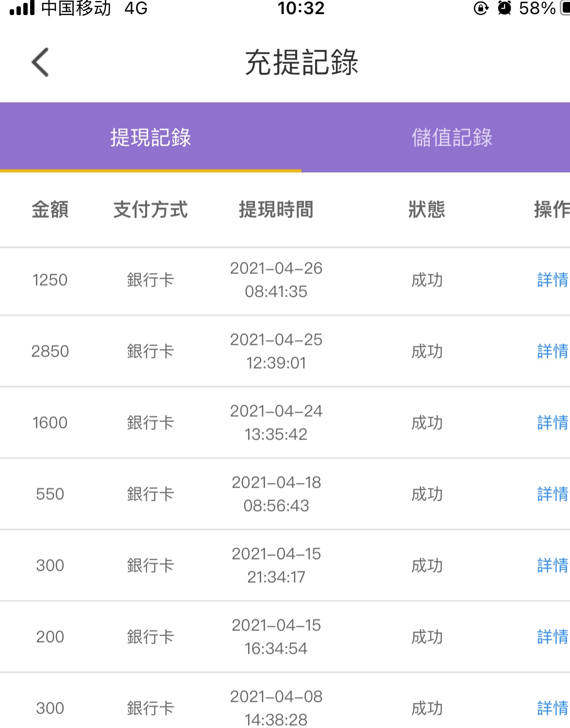Open 詳情 for the 2021-04-08 withdrawal
The width and height of the screenshot is (570, 728).
(x=552, y=708)
